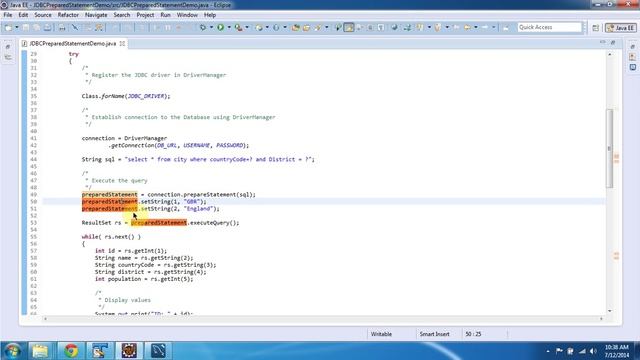Toggle Mark Occurrences in the toolbar

coord(349,27)
